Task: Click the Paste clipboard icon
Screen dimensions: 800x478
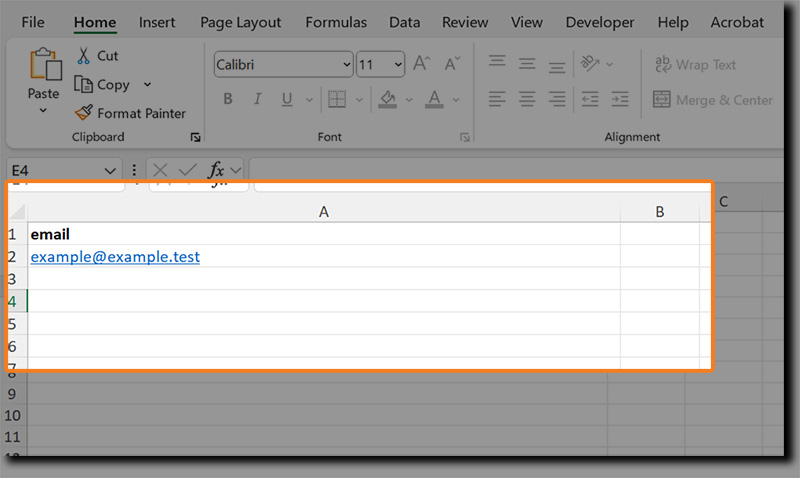Action: 45,64
